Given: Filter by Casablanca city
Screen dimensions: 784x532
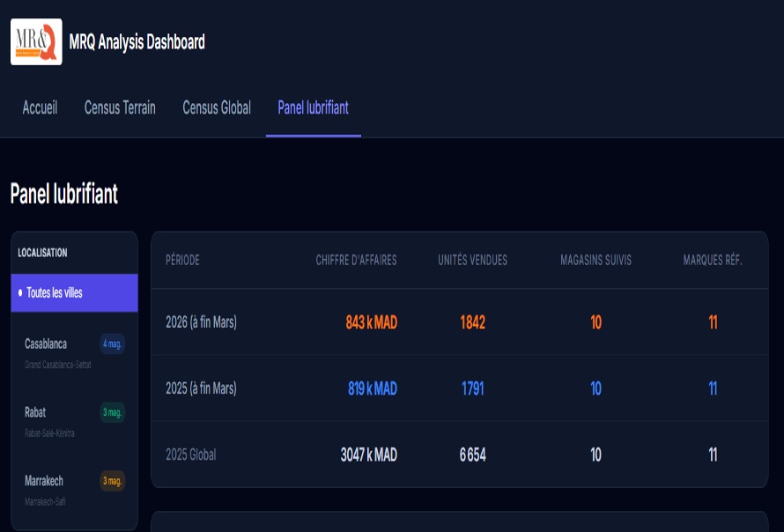Looking at the screenshot, I should [46, 344].
